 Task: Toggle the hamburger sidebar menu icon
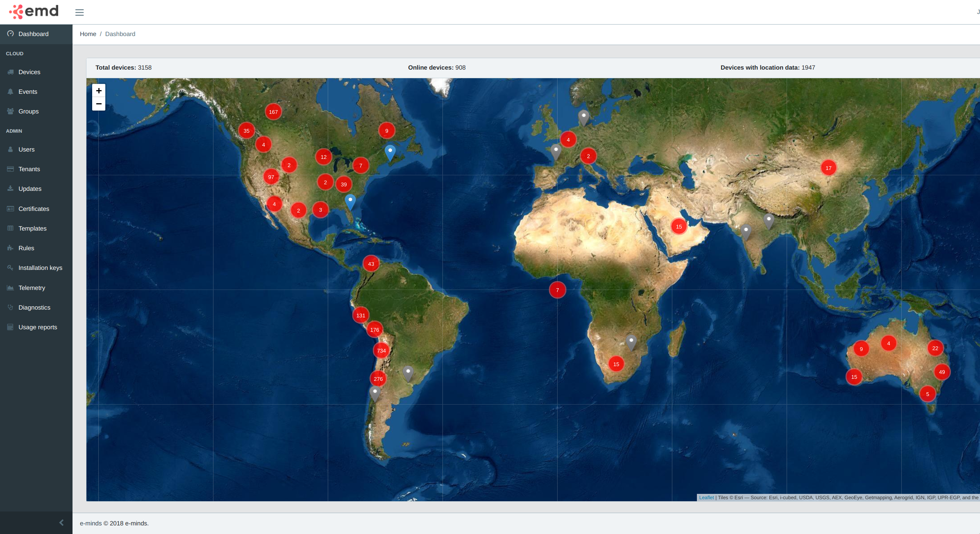pos(79,12)
